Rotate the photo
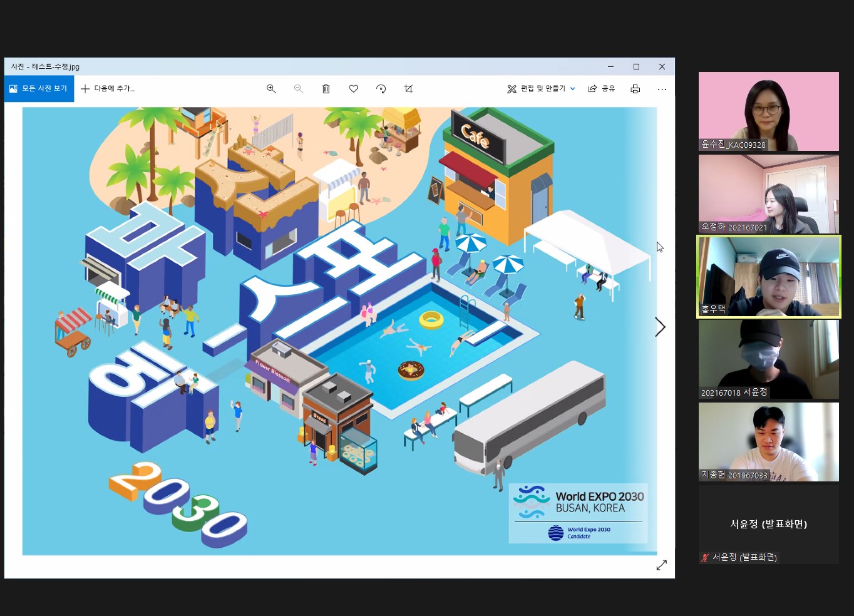854x616 pixels. coord(381,89)
